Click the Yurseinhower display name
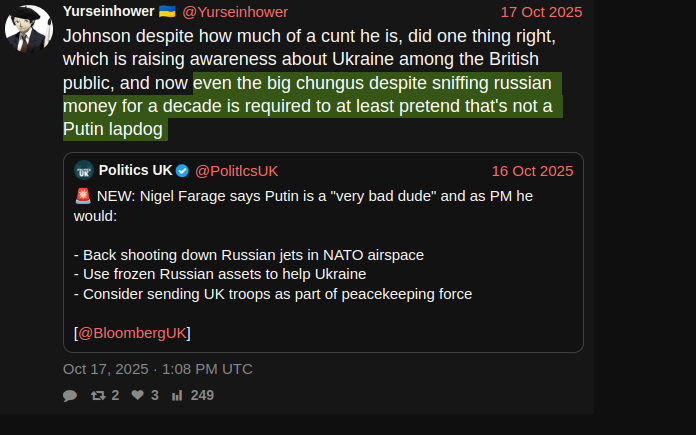 pyautogui.click(x=109, y=11)
